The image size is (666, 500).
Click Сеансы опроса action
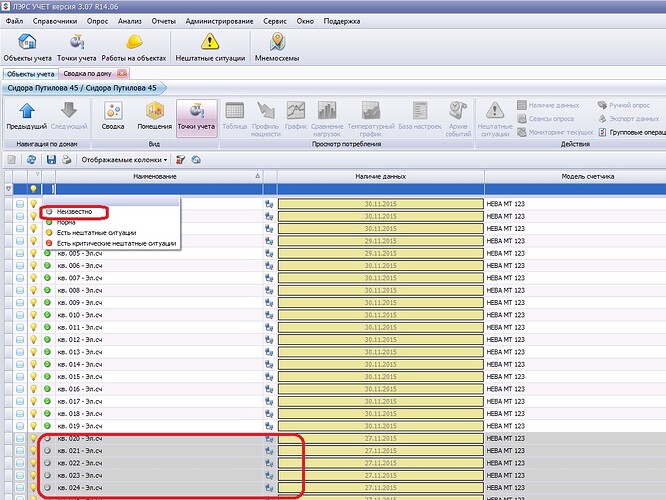click(x=545, y=119)
